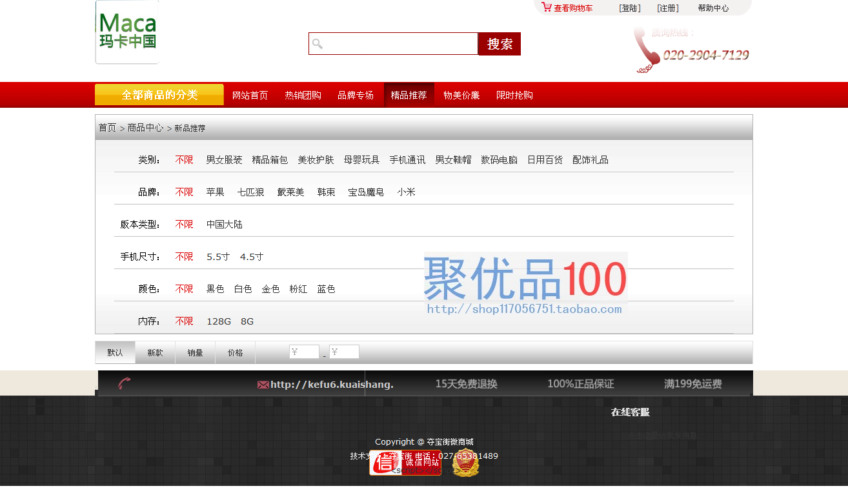Select version type 中国大陆
The width and height of the screenshot is (848, 504).
(225, 224)
